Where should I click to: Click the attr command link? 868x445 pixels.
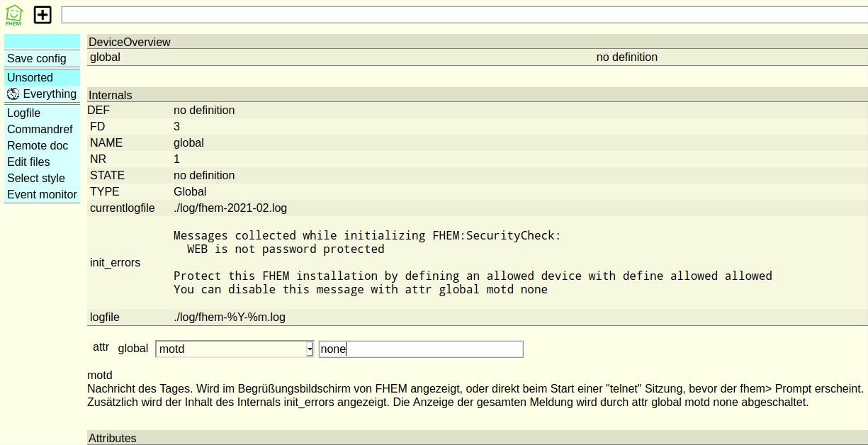[x=101, y=347]
